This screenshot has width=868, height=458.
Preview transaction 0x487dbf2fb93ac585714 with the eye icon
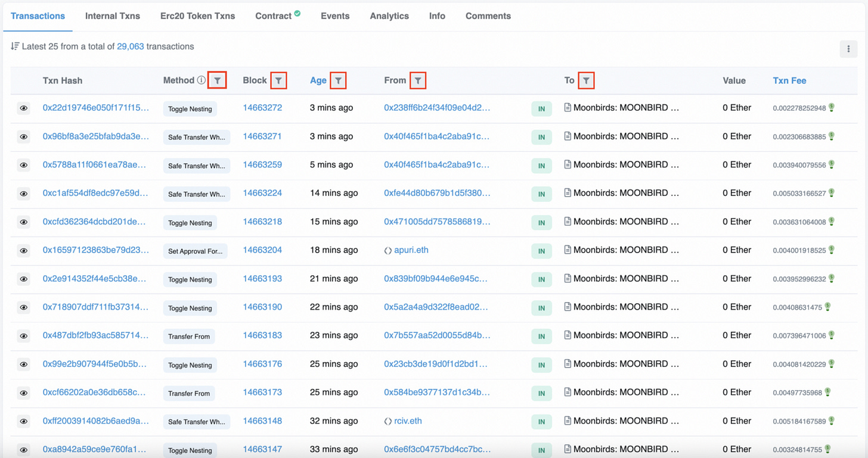tap(24, 336)
